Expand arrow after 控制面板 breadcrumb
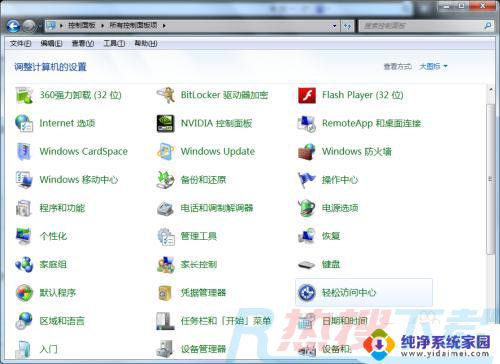 (102, 26)
